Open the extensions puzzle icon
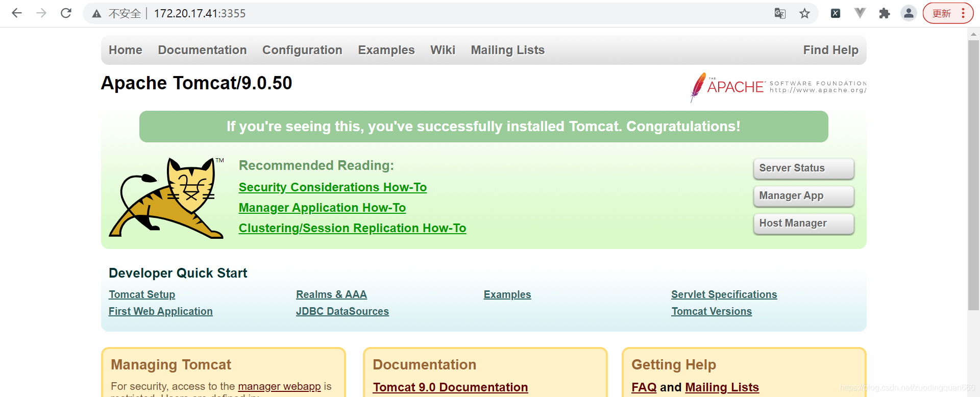The height and width of the screenshot is (397, 980). coord(885,13)
